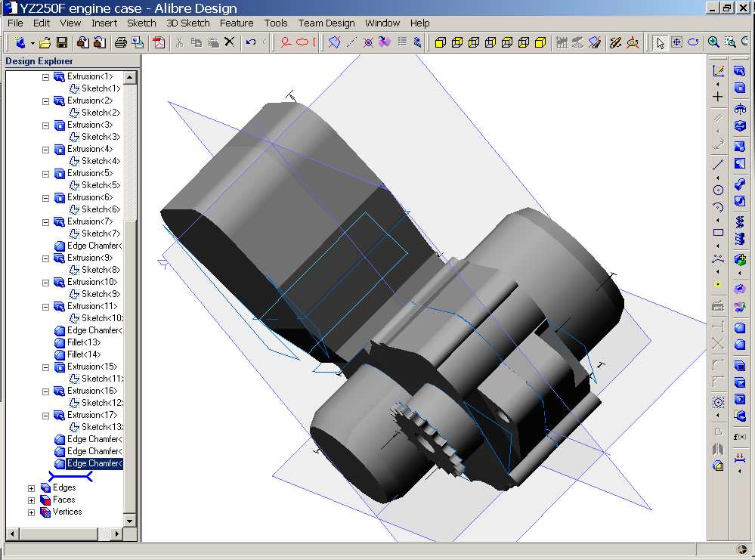Click Design Explorer scroll down arrow
This screenshot has width=755, height=560.
tap(129, 521)
